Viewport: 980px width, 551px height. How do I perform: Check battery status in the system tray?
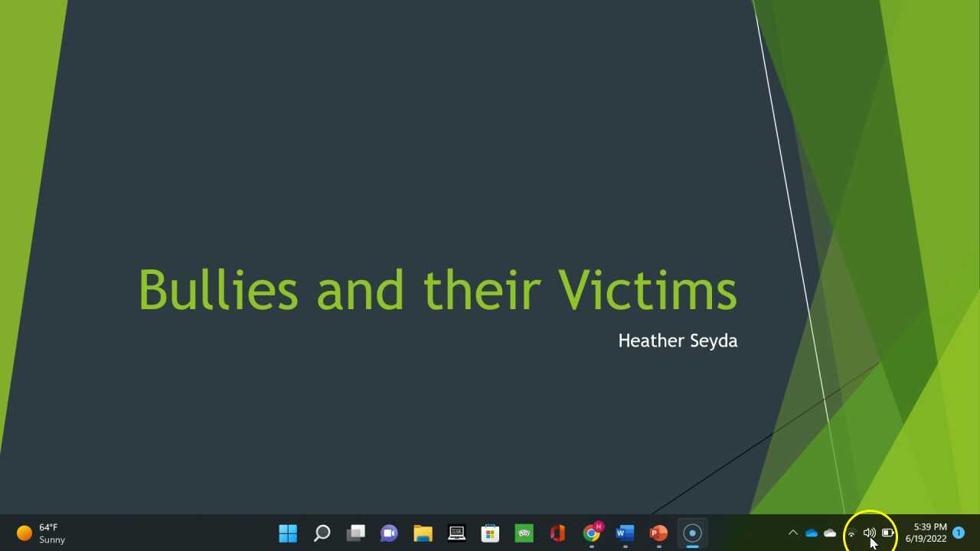[x=887, y=533]
